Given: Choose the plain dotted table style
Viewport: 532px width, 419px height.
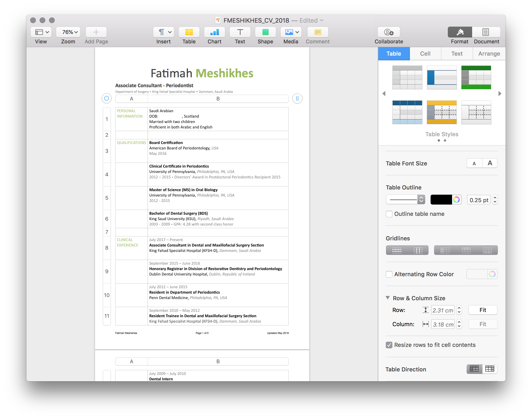Looking at the screenshot, I should coord(476,112).
